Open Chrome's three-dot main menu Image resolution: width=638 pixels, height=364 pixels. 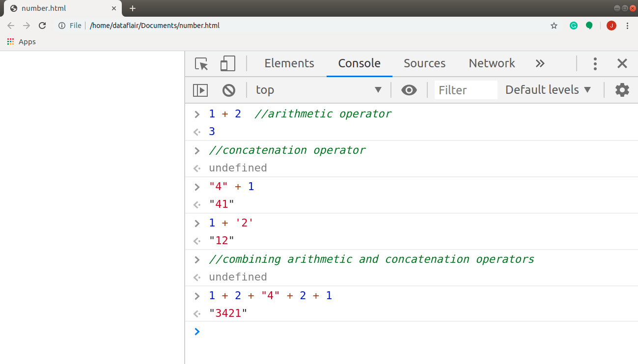(628, 26)
